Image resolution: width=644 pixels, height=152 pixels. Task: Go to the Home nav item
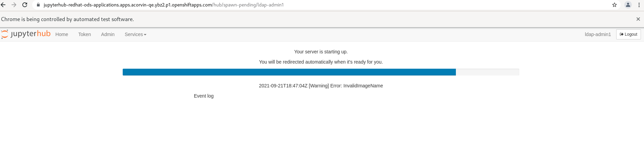click(62, 34)
